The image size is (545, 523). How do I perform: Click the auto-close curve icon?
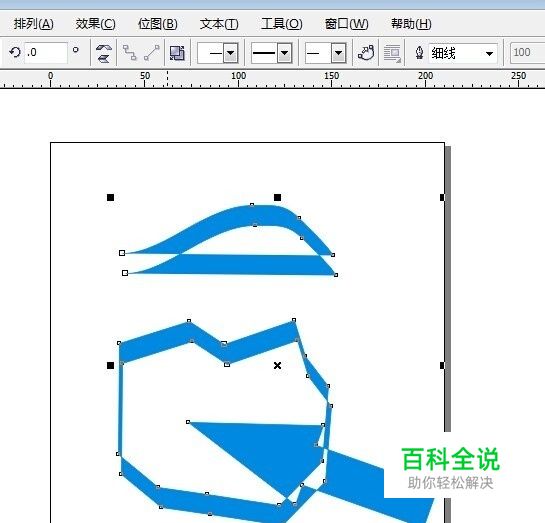[x=366, y=53]
